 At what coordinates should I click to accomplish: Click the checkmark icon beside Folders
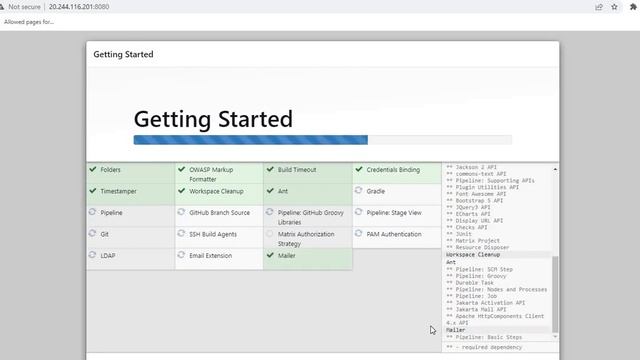93,169
